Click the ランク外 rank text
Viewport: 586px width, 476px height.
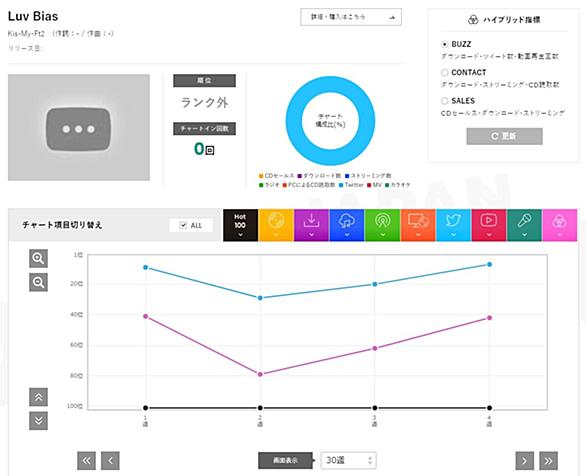(x=204, y=102)
